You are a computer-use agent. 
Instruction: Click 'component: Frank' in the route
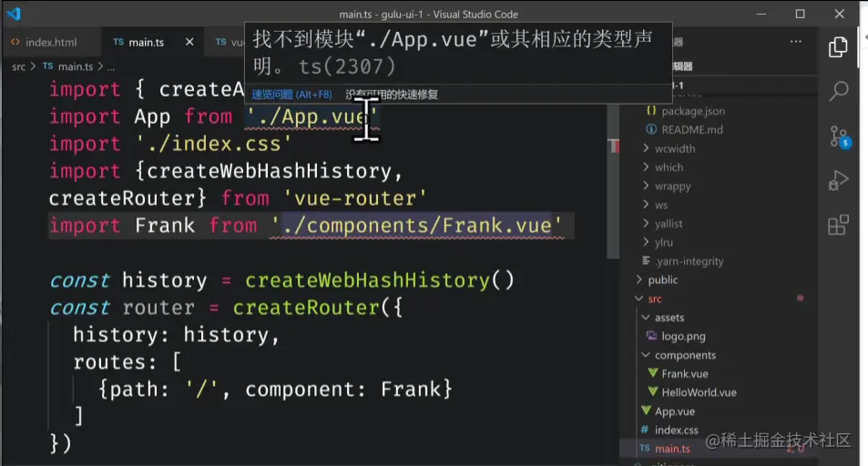[343, 390]
